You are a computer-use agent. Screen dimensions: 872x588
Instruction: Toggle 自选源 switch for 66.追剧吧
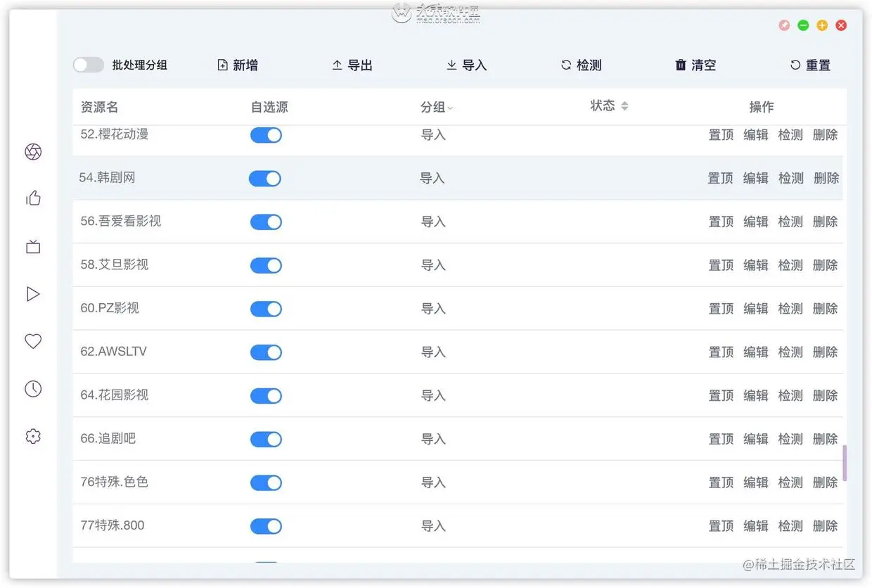click(x=266, y=440)
